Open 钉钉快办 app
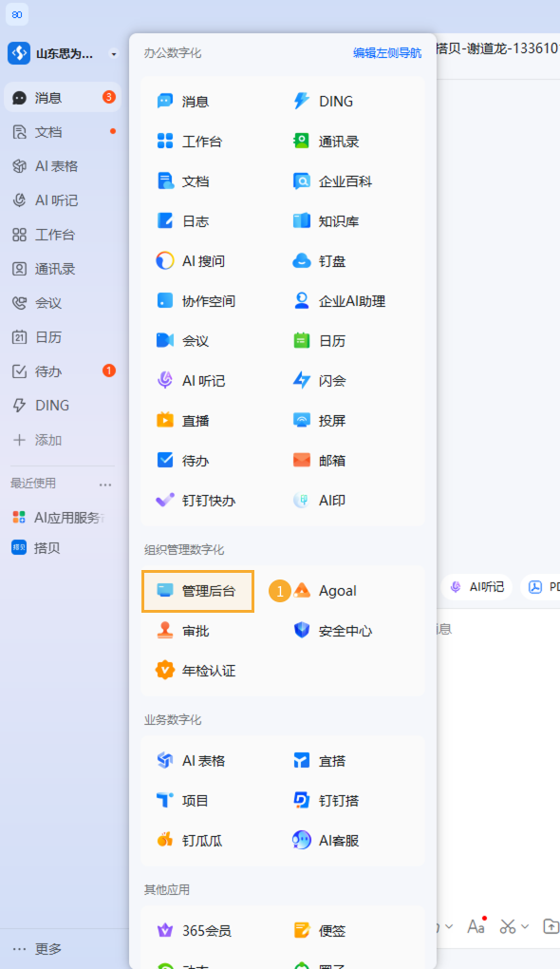The height and width of the screenshot is (969, 560). click(196, 502)
